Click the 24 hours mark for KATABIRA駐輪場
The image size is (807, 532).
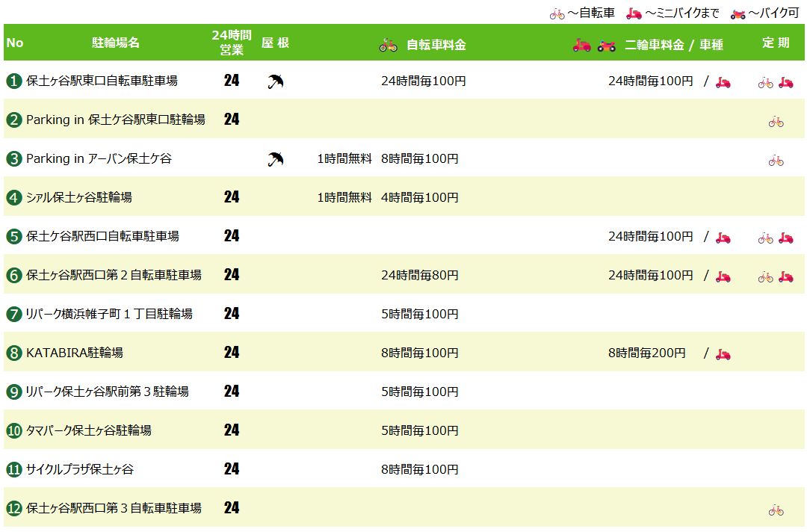pos(232,353)
